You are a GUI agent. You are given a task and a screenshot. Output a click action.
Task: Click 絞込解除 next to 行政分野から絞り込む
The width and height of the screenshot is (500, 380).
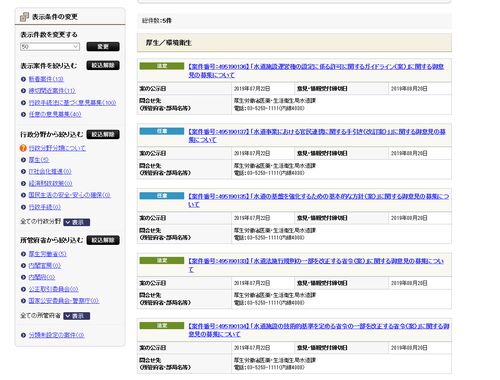(x=103, y=134)
